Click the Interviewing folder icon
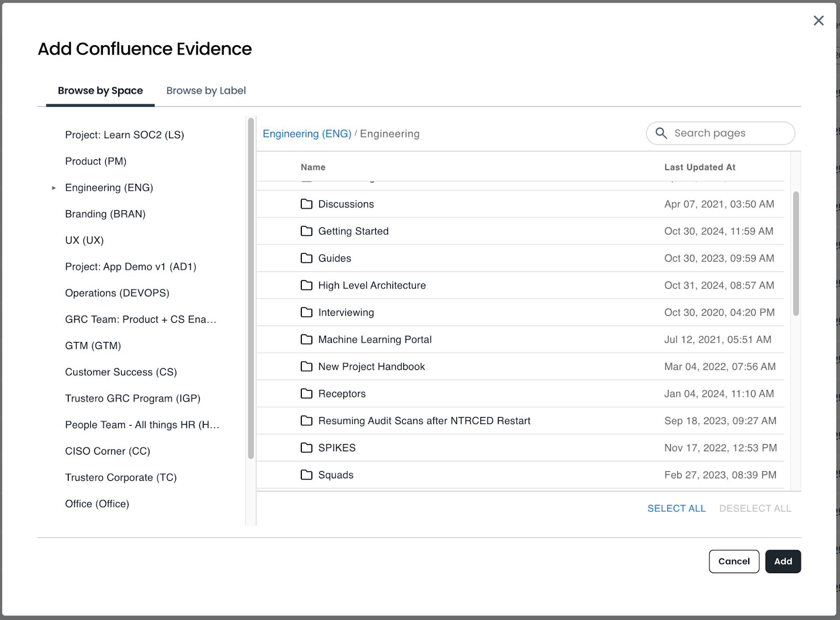 pyautogui.click(x=307, y=313)
